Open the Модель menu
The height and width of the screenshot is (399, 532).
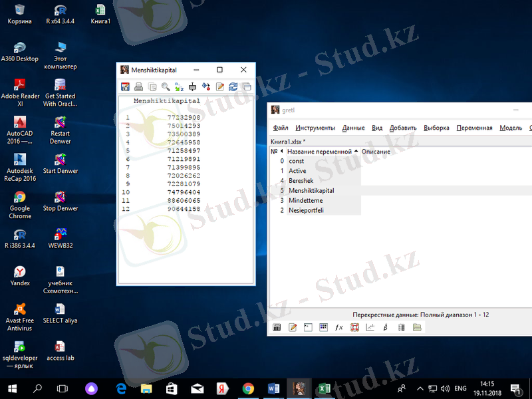pyautogui.click(x=510, y=128)
